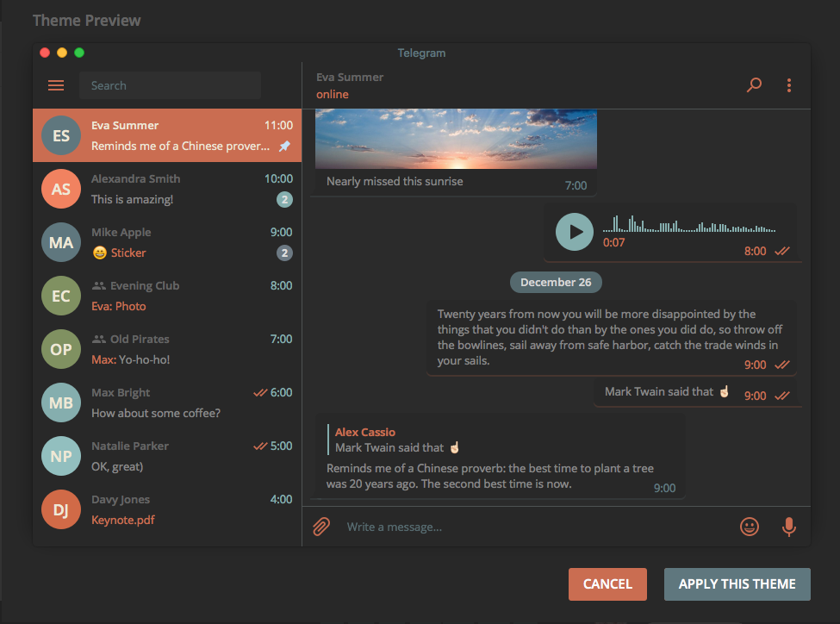Open the sunrise photo thumbnail

(456, 139)
